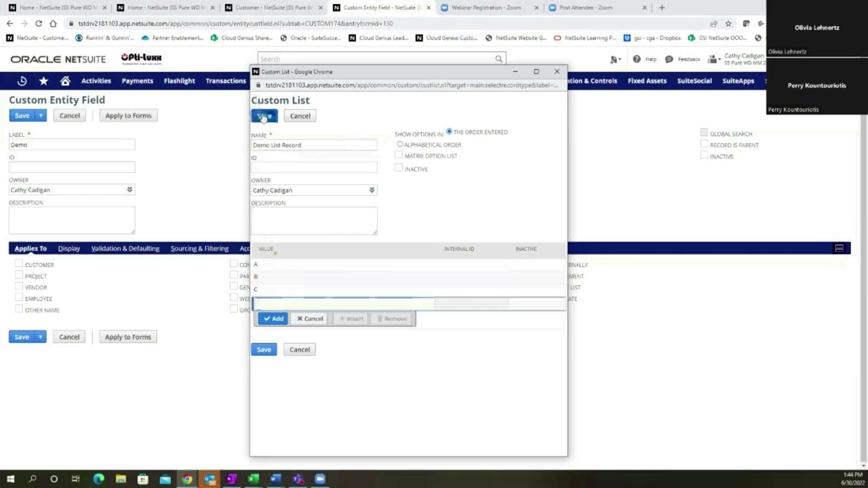
Task: Open Owner dropdown in Custom List popup
Action: (x=372, y=190)
